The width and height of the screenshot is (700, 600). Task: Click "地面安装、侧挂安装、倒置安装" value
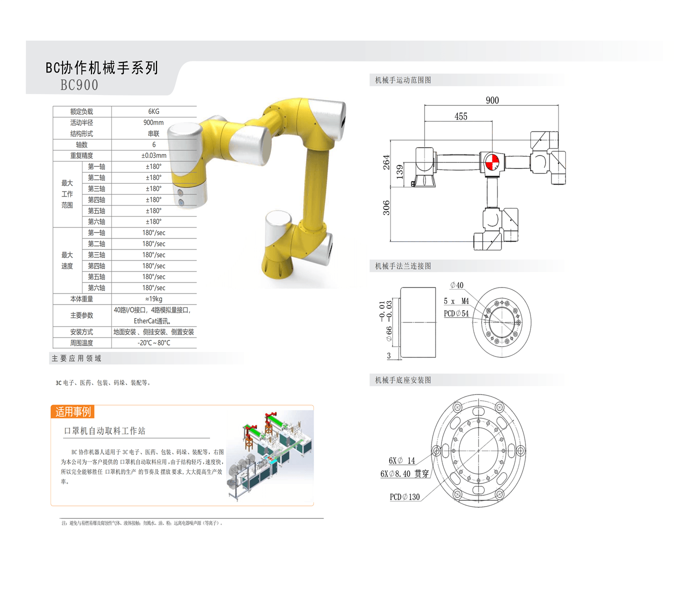pyautogui.click(x=153, y=332)
